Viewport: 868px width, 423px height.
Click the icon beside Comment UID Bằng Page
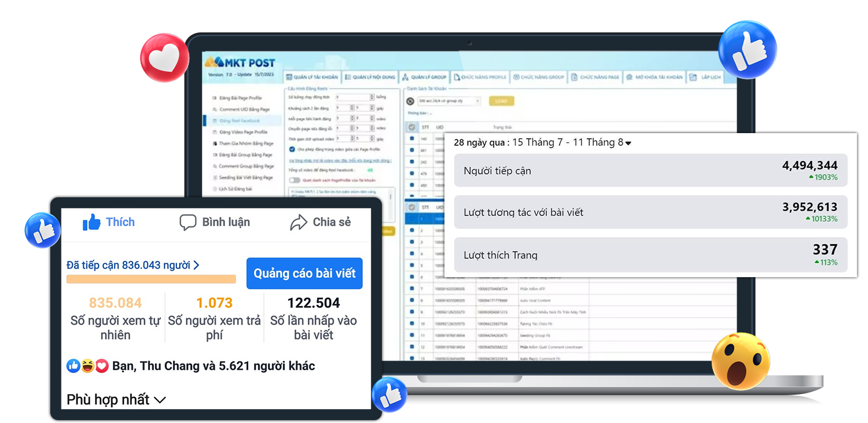pyautogui.click(x=214, y=109)
